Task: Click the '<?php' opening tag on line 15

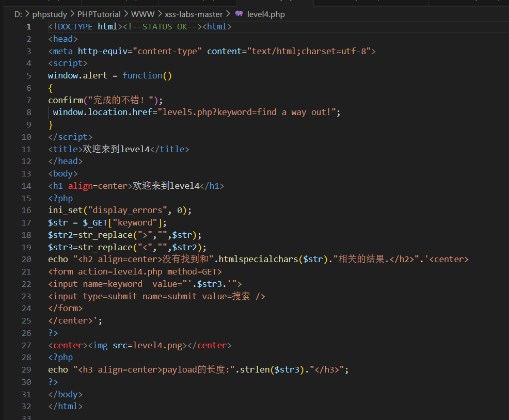Action: [60, 198]
